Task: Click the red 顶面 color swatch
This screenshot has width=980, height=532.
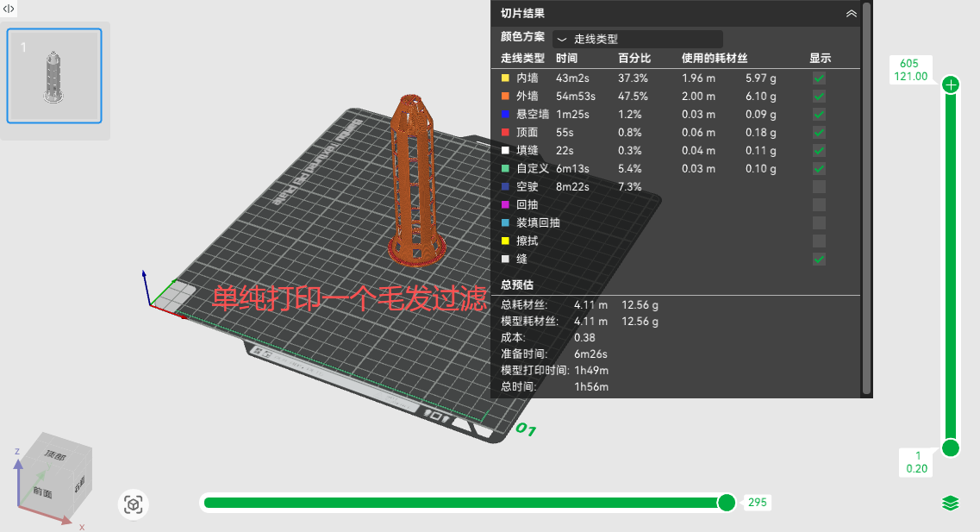Action: [505, 133]
